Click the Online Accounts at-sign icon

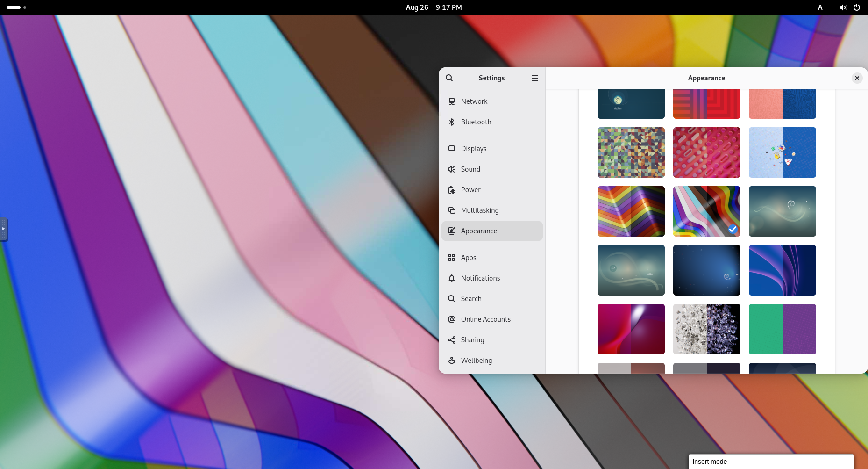click(x=452, y=319)
